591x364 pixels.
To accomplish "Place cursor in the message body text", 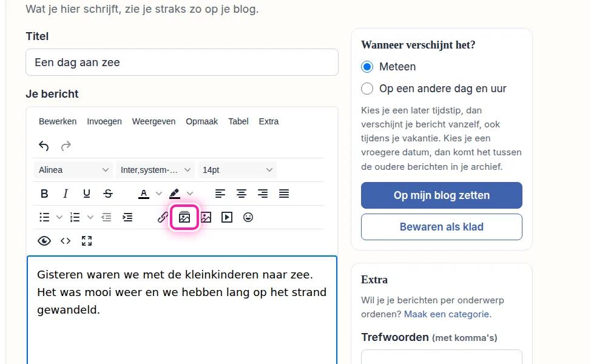I will coord(182,292).
